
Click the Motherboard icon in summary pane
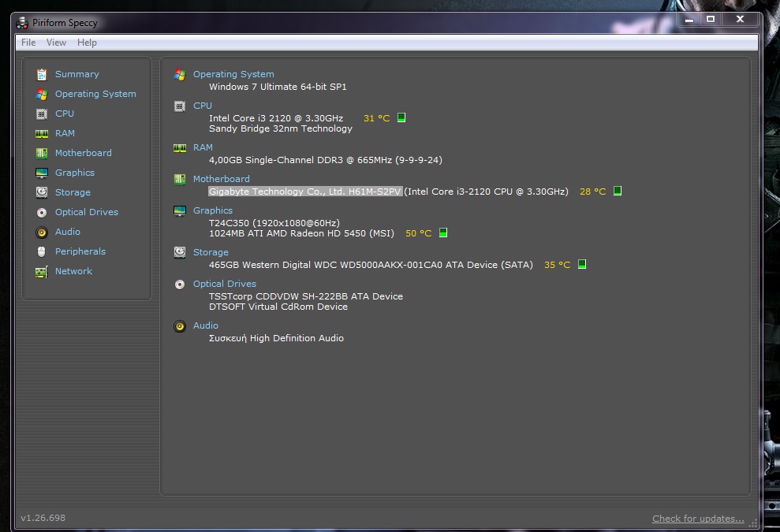(180, 179)
